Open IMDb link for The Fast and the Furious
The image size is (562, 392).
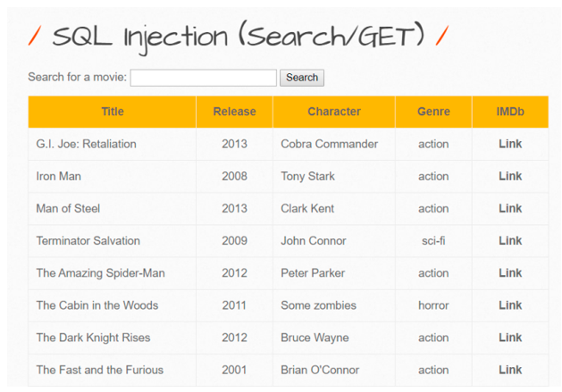510,370
